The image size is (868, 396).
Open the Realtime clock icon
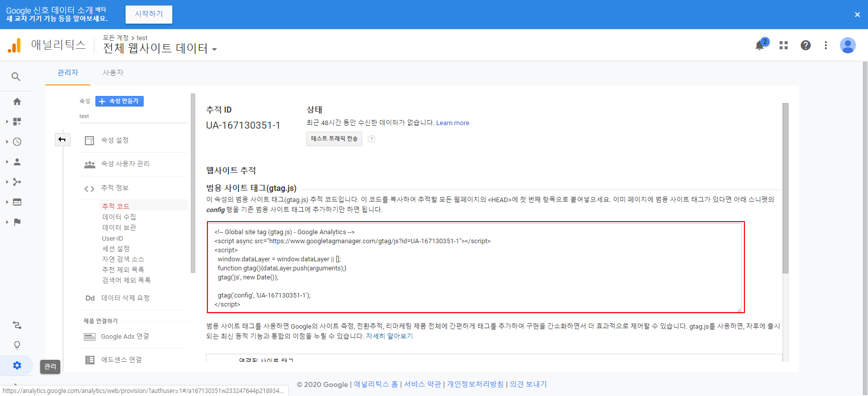[17, 142]
